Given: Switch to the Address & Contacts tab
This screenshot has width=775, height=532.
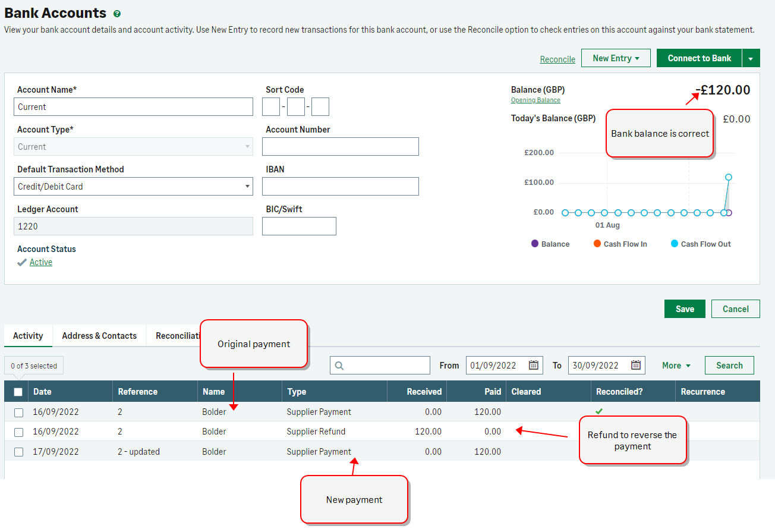Looking at the screenshot, I should (x=99, y=336).
